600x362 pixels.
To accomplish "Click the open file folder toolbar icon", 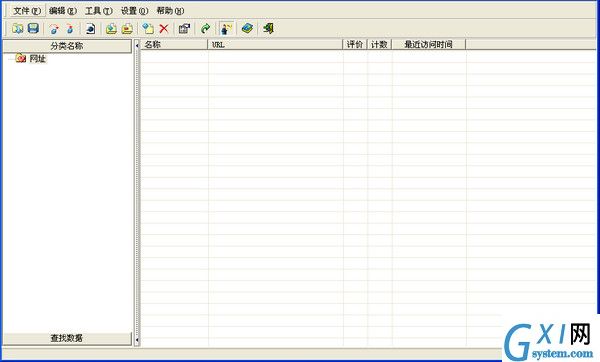I will pyautogui.click(x=17, y=28).
